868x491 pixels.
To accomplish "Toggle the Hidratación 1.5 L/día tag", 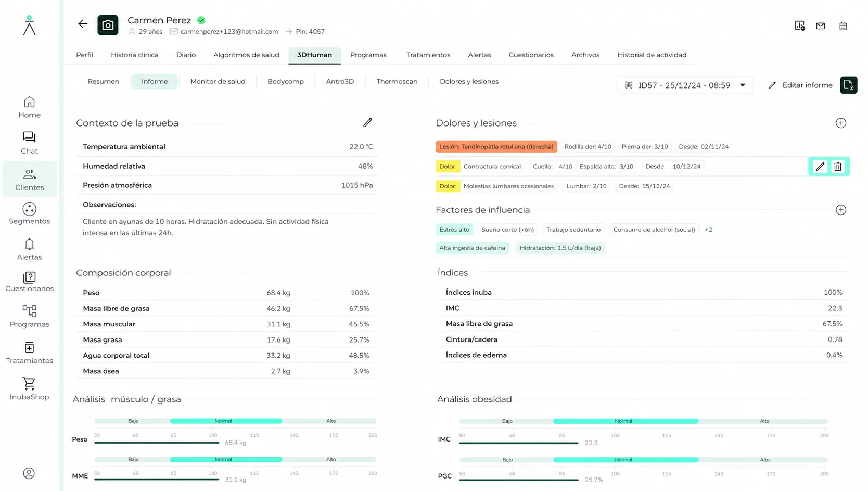I will (x=560, y=248).
